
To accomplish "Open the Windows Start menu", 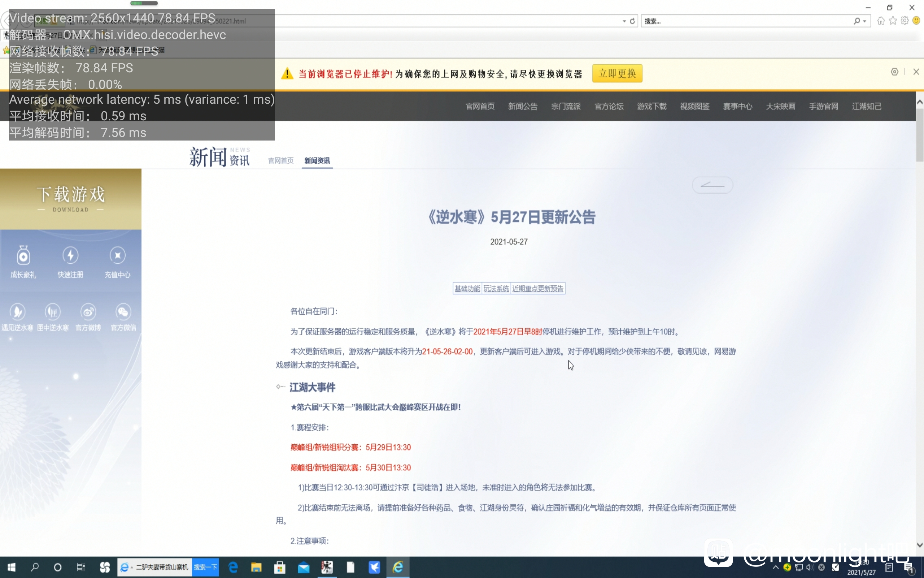I will [12, 567].
